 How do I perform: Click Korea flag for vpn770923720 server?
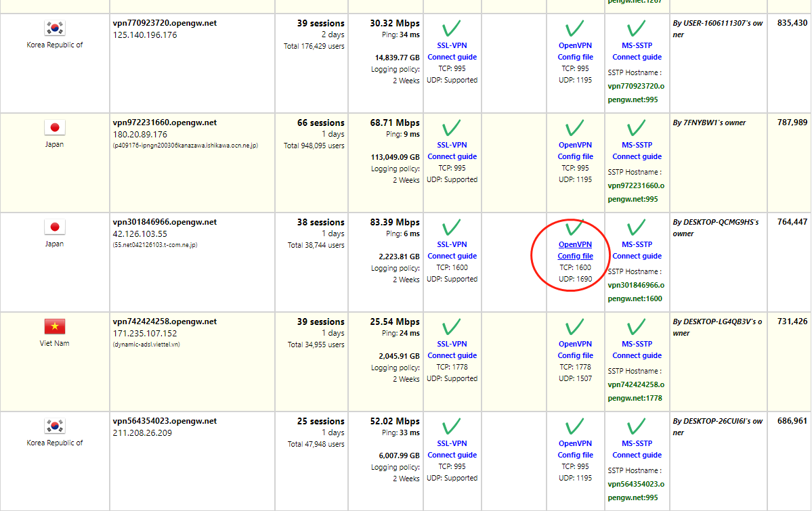54,28
